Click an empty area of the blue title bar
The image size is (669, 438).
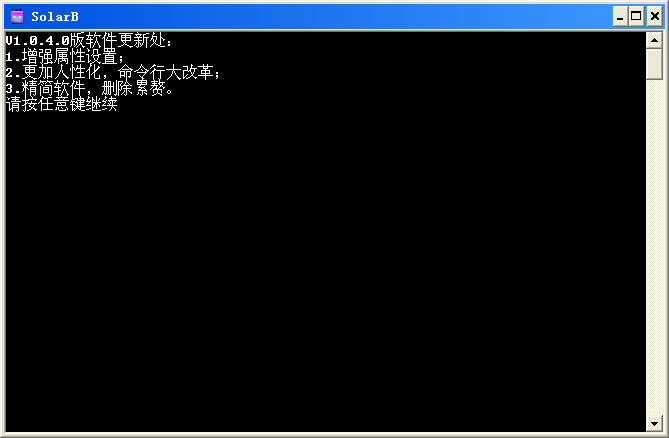pyautogui.click(x=341, y=17)
